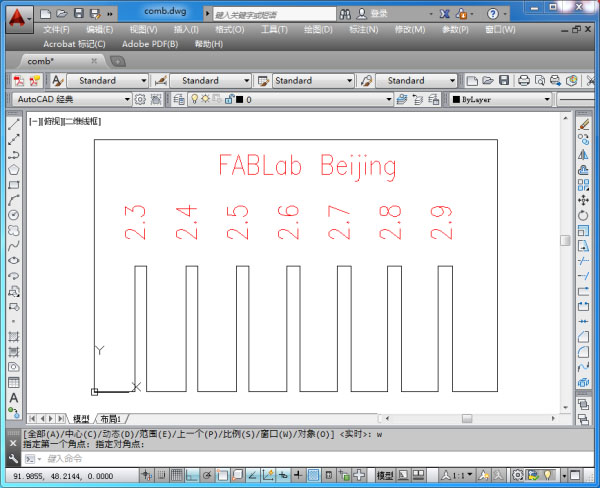This screenshot has width=600, height=488.
Task: Select the Offset modify tool
Action: (x=583, y=170)
